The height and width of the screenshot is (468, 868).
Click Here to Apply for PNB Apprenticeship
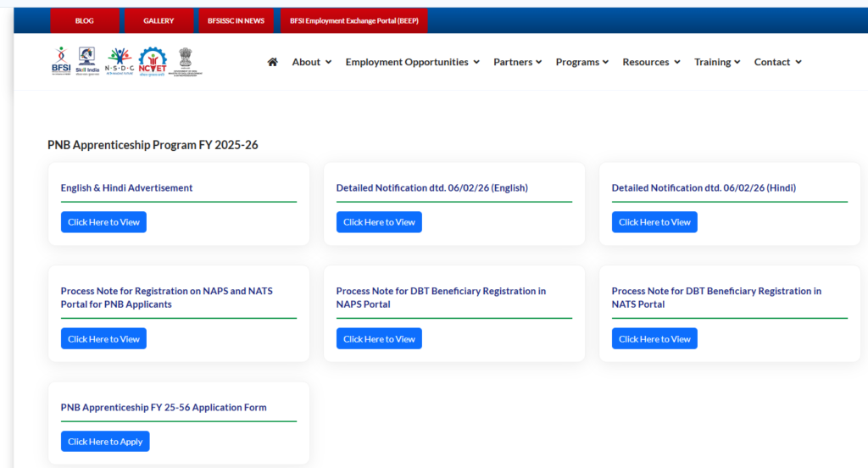click(105, 442)
